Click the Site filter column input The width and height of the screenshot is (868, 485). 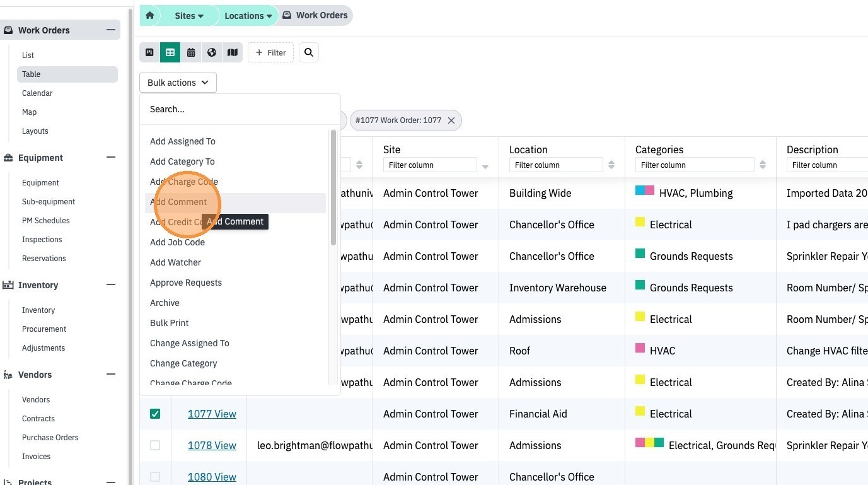point(430,165)
